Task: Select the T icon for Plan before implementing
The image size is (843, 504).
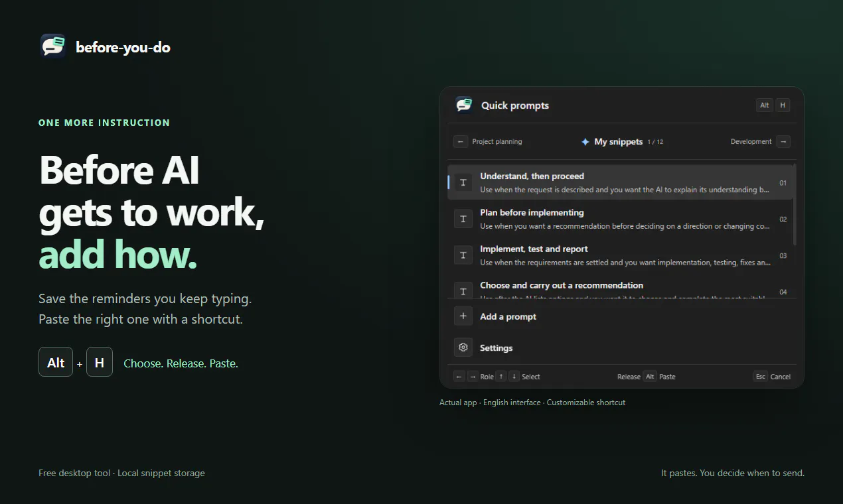Action: tap(463, 219)
